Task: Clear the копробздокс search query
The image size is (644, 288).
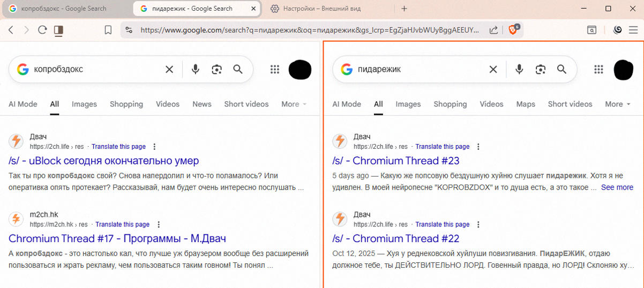Action: pyautogui.click(x=169, y=69)
